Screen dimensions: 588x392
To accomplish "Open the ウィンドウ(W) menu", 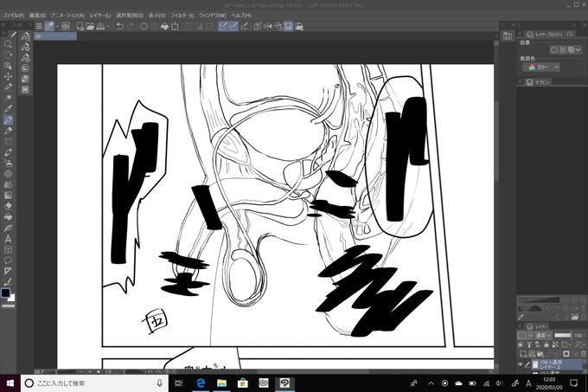I will coord(213,16).
